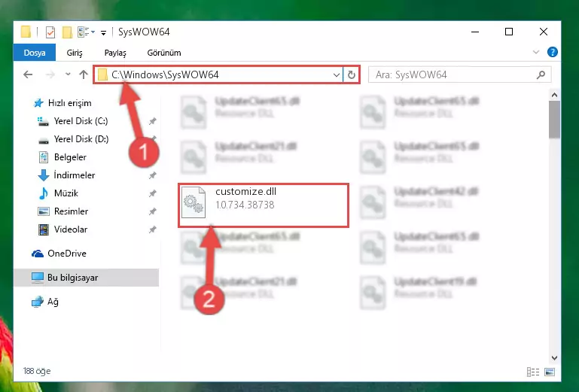Click the 188 öğe status bar text
Viewport: 579px width, 392px height.
(x=37, y=371)
